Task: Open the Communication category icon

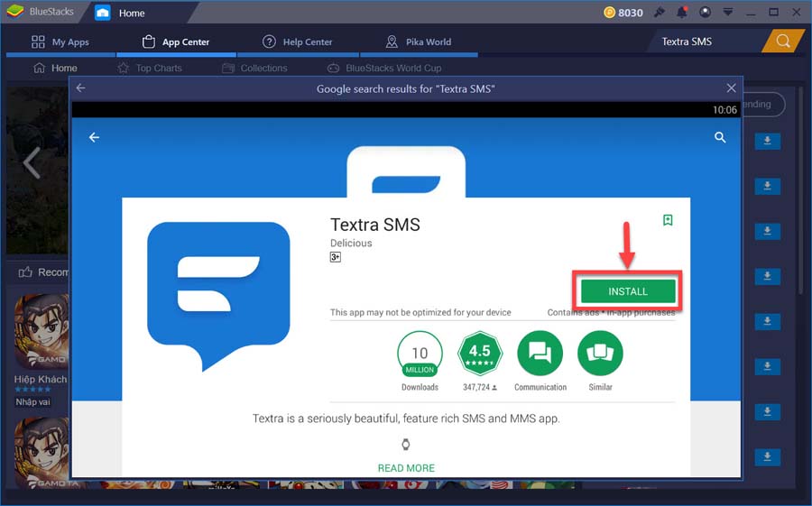Action: point(540,354)
